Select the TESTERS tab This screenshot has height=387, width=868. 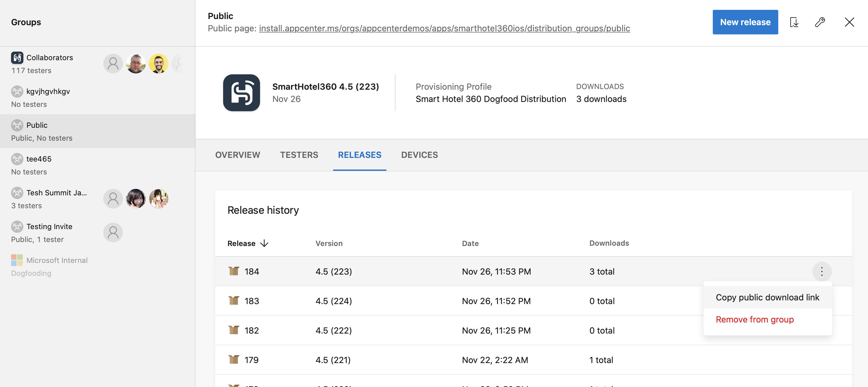point(299,154)
